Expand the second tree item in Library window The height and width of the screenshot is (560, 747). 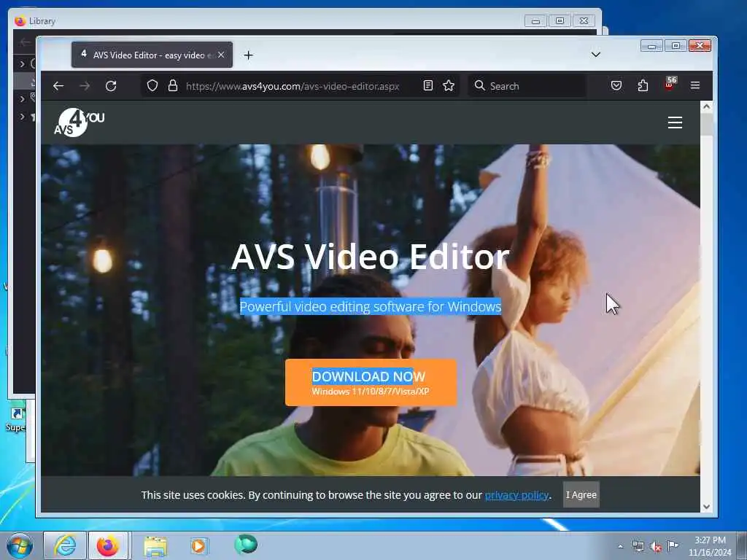[x=22, y=98]
